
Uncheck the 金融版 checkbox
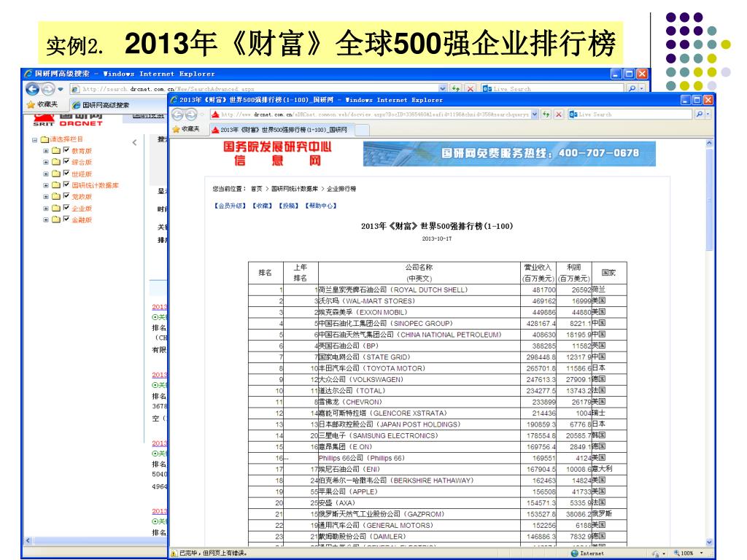[x=66, y=219]
